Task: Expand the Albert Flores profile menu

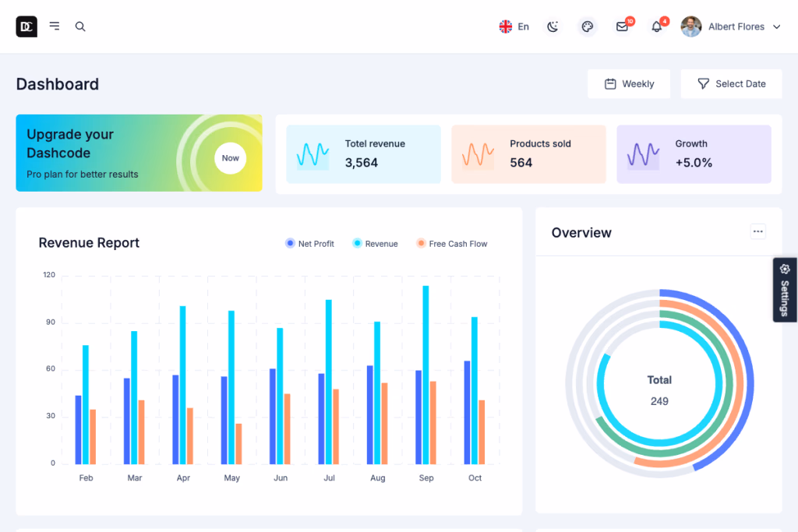Action: (x=731, y=26)
